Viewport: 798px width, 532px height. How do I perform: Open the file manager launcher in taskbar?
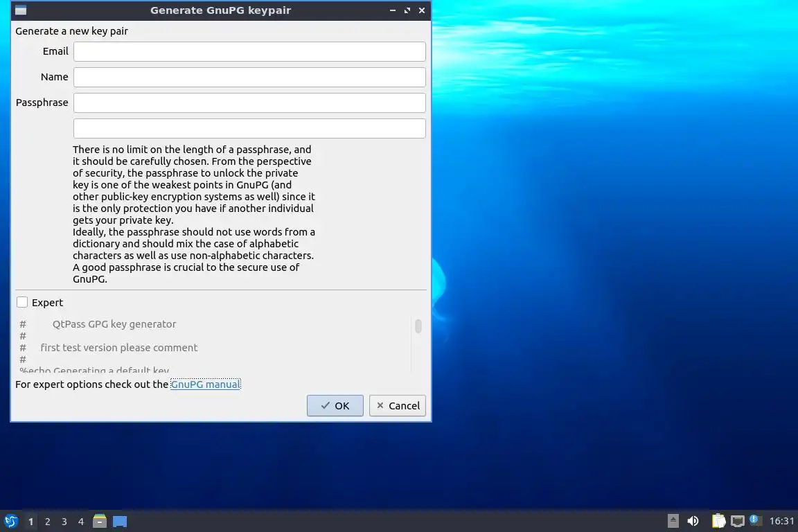(100, 521)
